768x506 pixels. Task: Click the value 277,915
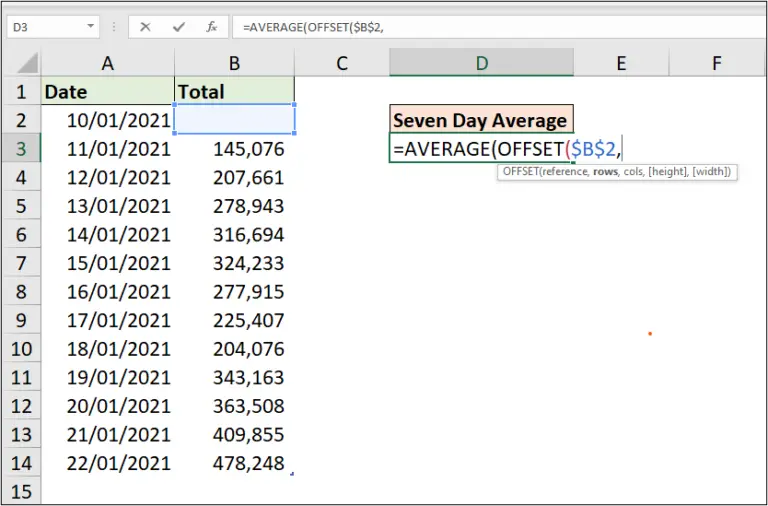(248, 291)
